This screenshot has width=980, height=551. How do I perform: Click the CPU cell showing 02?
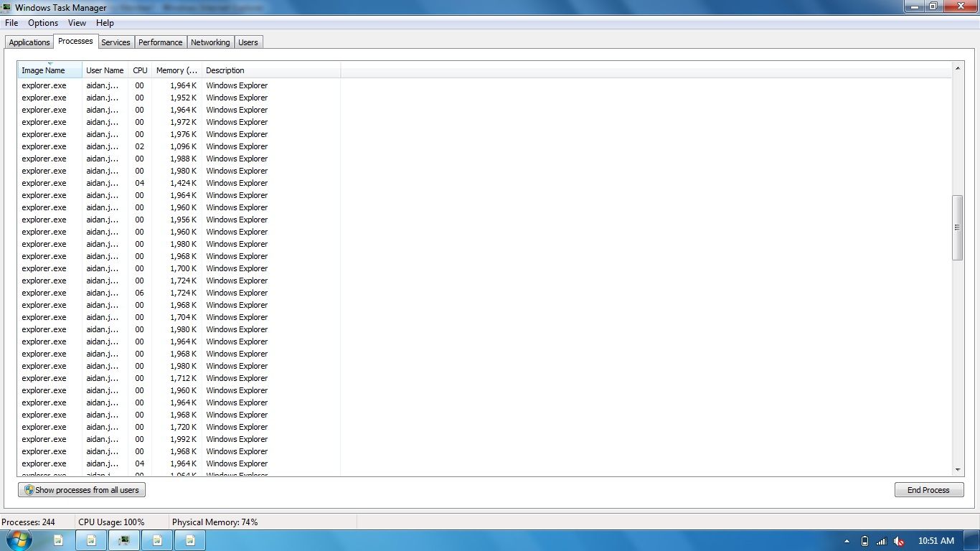point(139,146)
